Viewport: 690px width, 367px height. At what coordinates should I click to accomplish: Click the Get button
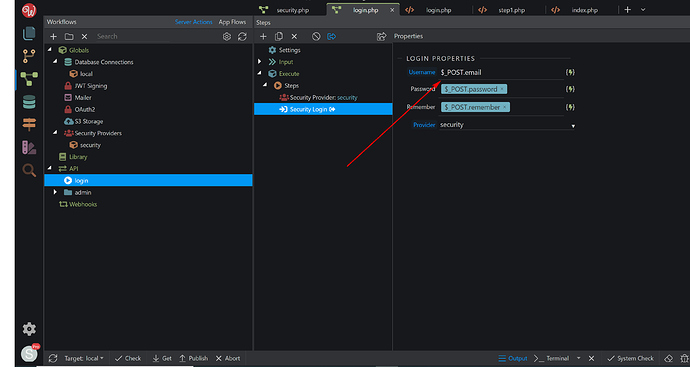pyautogui.click(x=162, y=358)
